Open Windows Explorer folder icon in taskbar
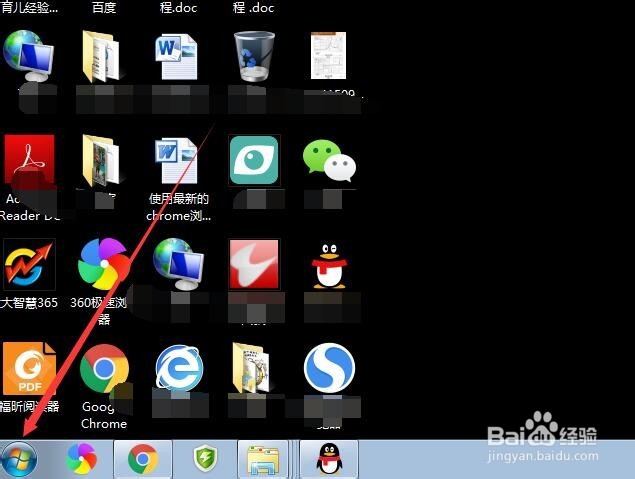Screen dimensions: 635x479 (x=263, y=460)
